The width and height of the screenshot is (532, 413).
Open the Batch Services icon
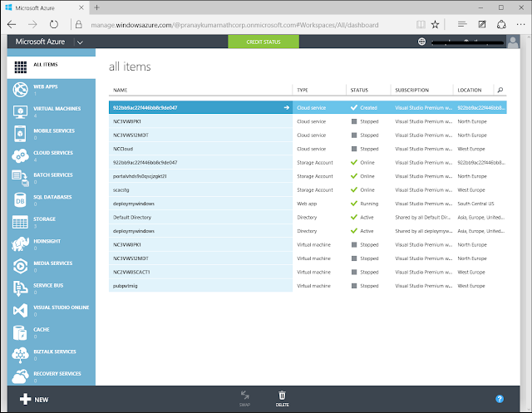pyautogui.click(x=20, y=178)
